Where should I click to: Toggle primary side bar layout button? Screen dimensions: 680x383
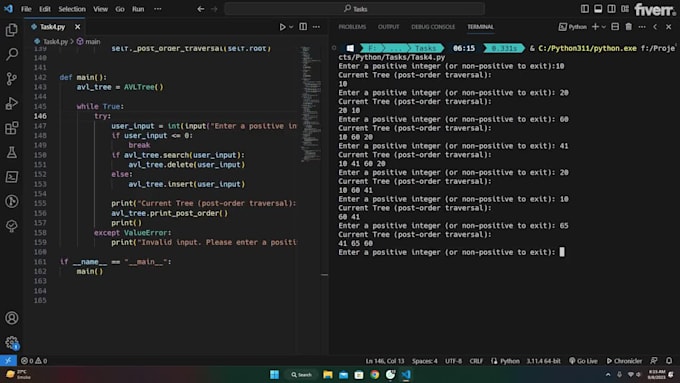coord(585,9)
